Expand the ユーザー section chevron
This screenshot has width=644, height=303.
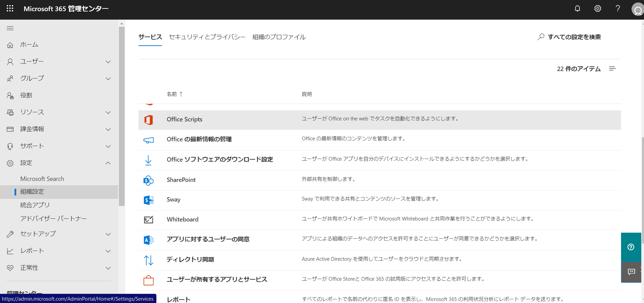pos(108,62)
